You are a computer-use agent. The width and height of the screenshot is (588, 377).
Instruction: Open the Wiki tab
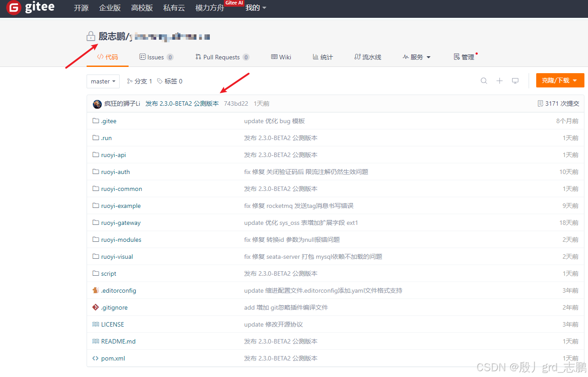(x=281, y=57)
